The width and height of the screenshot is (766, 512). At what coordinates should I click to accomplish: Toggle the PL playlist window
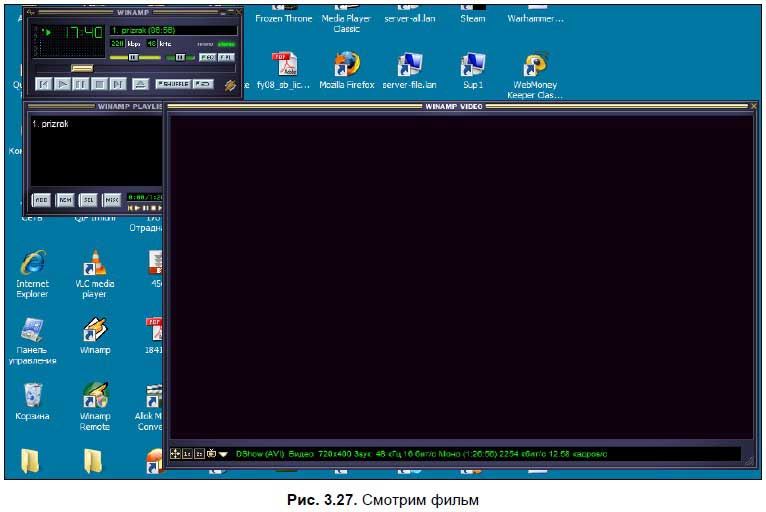[227, 57]
